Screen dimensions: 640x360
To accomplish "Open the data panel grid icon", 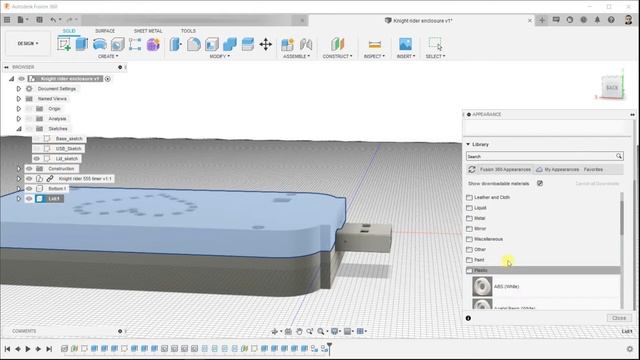I will click(x=7, y=20).
